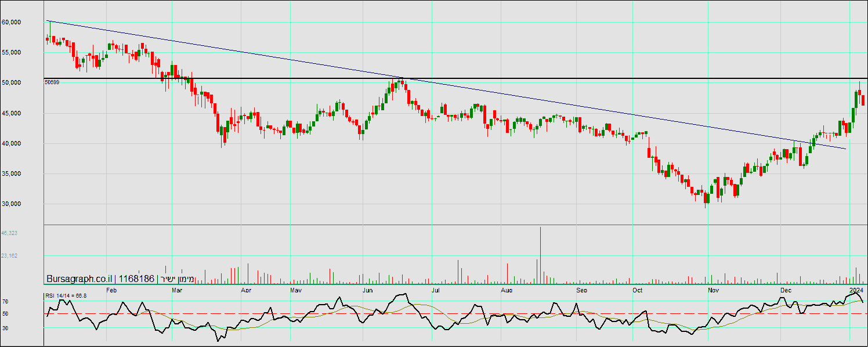
Task: Click the RSI 30 oversold level label
Action: (x=5, y=328)
